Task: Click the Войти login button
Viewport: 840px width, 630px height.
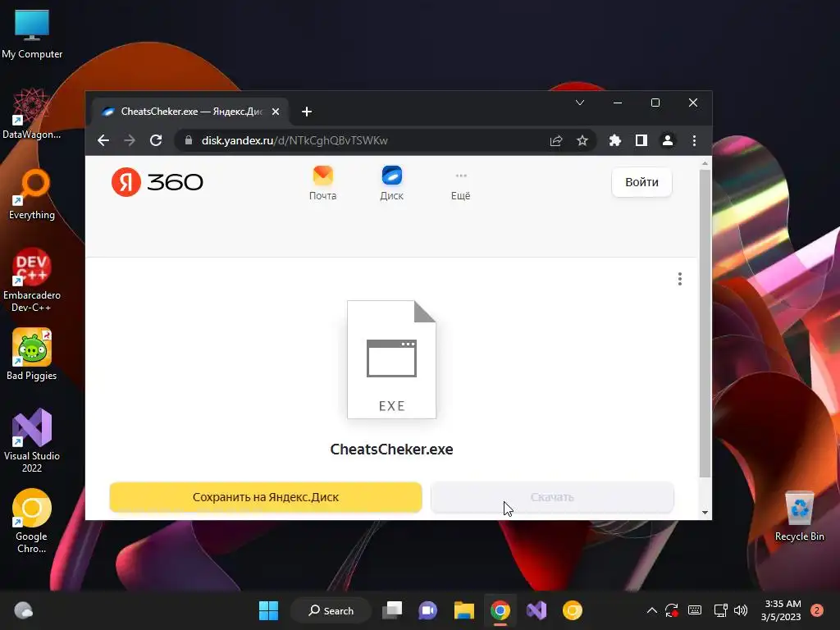Action: [x=641, y=182]
